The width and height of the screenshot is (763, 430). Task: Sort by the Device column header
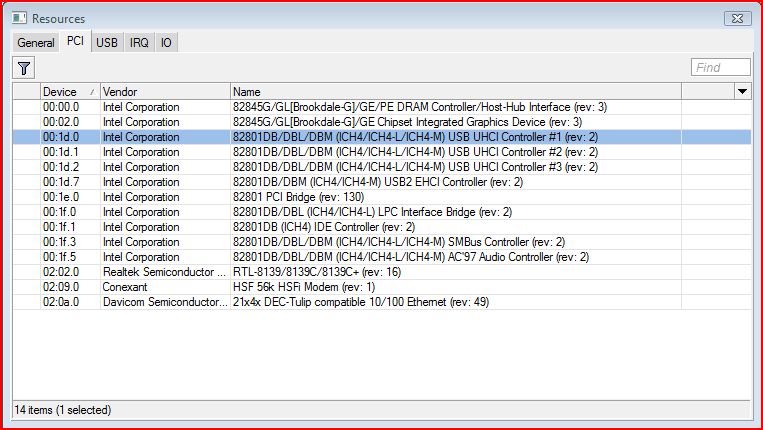(x=70, y=91)
